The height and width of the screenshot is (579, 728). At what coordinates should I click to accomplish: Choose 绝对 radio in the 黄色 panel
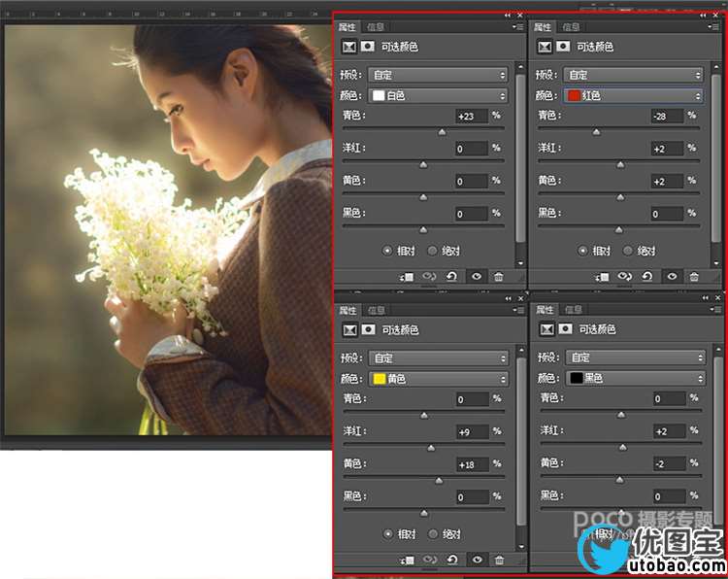[x=433, y=534]
